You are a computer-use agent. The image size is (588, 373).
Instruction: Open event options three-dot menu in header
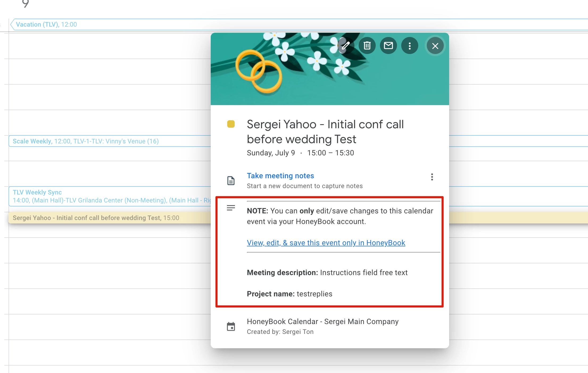[x=410, y=46]
